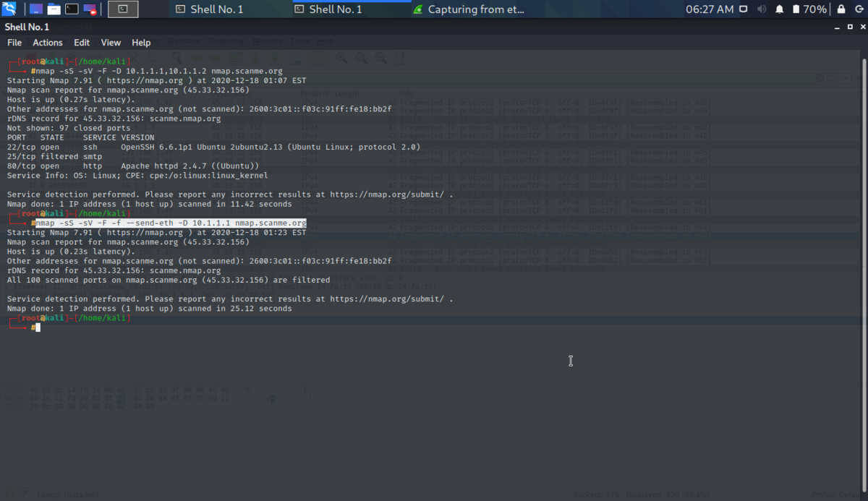Click 'Host is up (0.27s latency)' line
Image resolution: width=868 pixels, height=501 pixels.
point(71,100)
